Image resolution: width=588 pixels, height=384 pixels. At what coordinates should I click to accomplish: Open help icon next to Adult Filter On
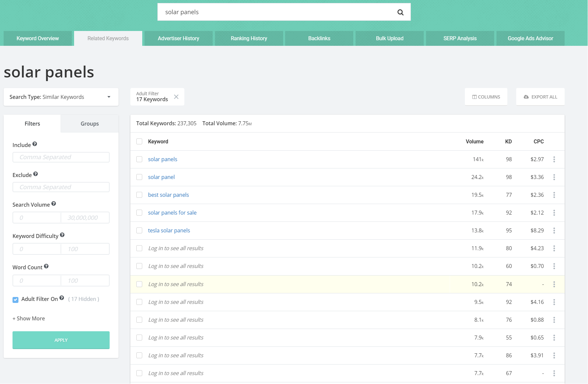click(62, 298)
